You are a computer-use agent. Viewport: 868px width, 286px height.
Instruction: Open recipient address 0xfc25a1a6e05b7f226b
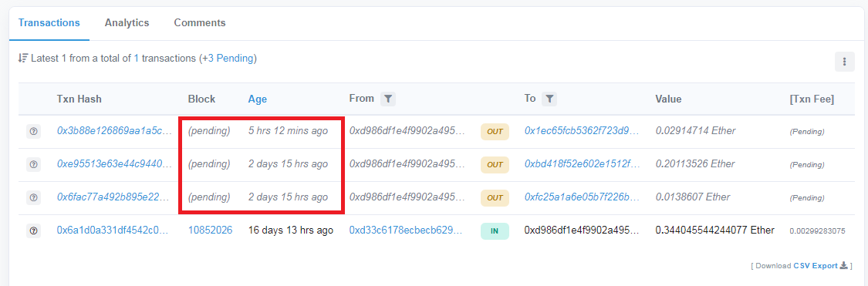582,197
